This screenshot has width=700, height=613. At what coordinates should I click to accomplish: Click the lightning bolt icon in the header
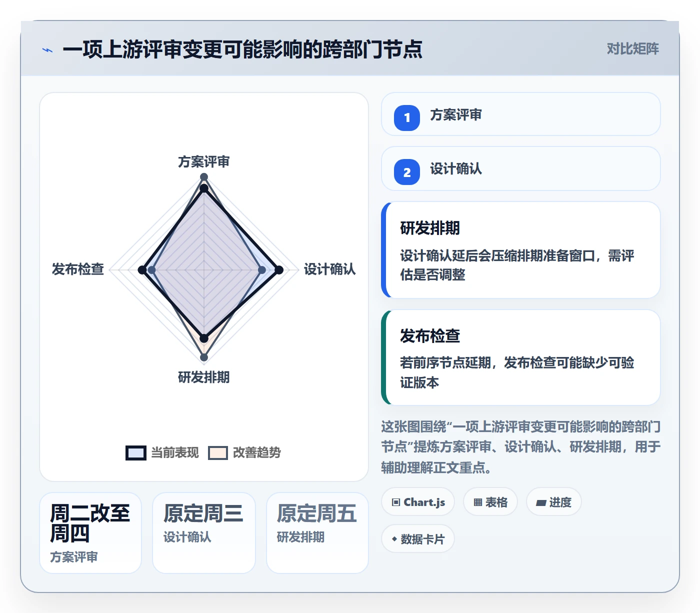pos(47,50)
